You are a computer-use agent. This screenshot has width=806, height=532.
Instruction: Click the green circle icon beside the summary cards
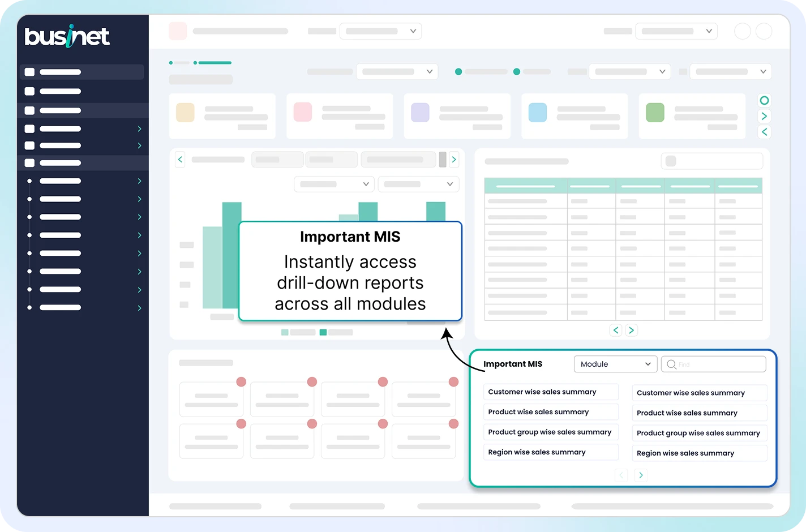pos(764,101)
